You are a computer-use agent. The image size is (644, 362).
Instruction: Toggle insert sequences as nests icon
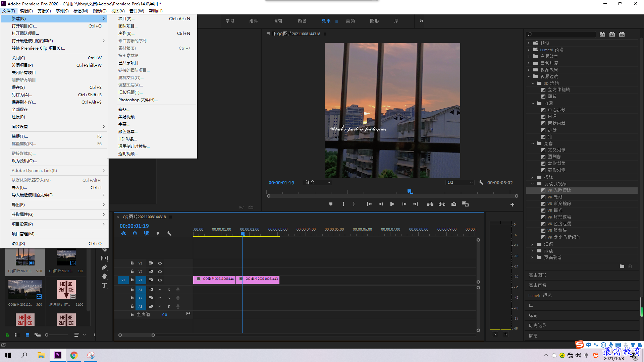123,233
